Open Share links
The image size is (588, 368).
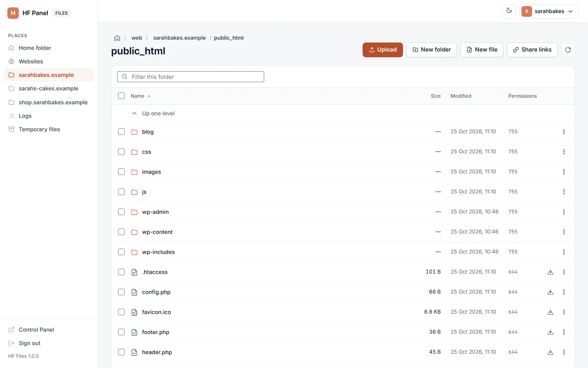(532, 50)
